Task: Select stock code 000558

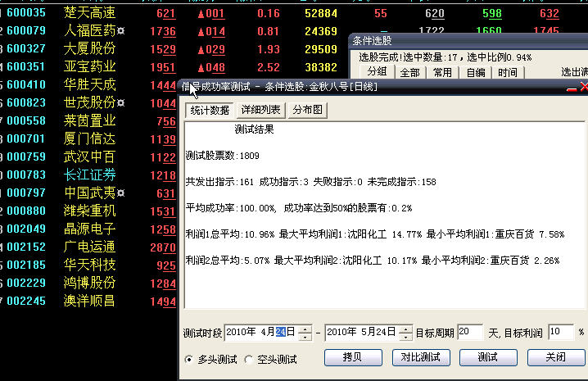Action: (26, 120)
